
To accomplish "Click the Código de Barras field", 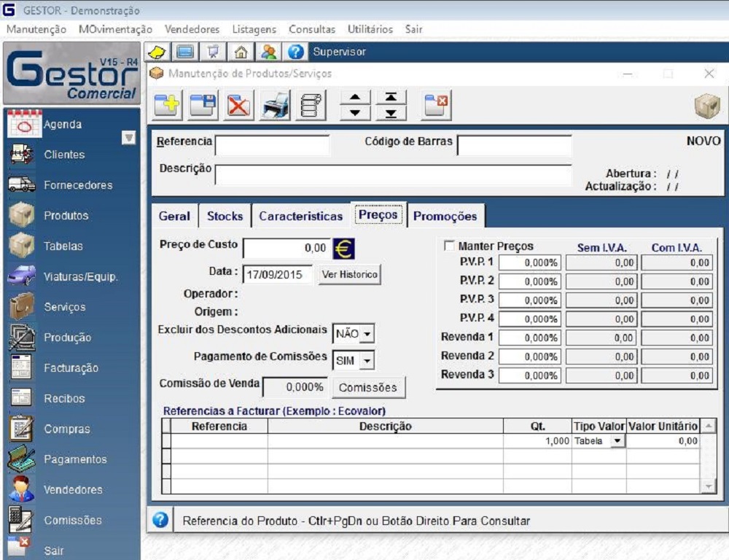I will [514, 145].
